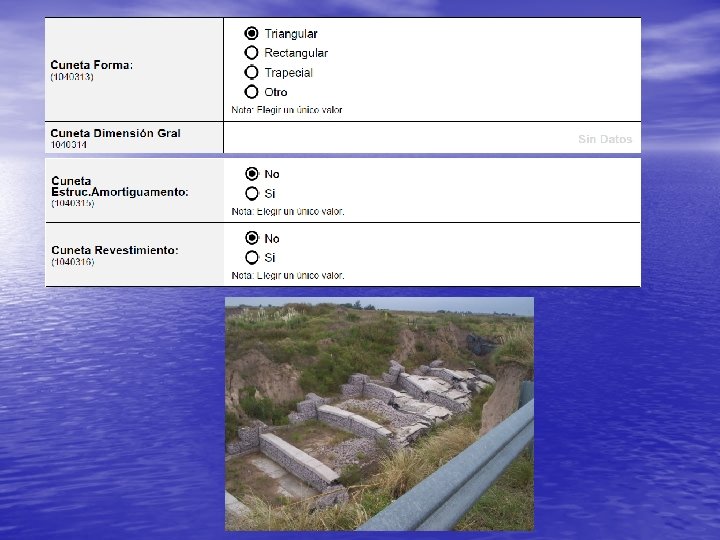Select the Triangular radio option
The height and width of the screenshot is (540, 720).
pyautogui.click(x=251, y=34)
